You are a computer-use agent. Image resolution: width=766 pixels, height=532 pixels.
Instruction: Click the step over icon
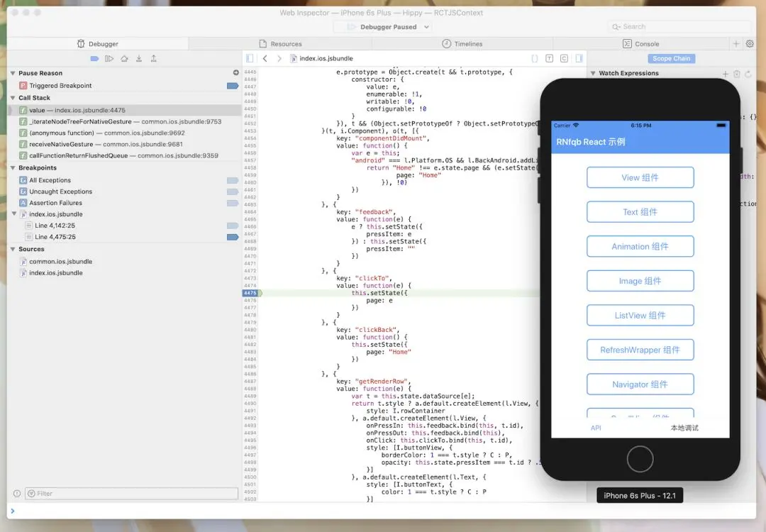tap(124, 59)
